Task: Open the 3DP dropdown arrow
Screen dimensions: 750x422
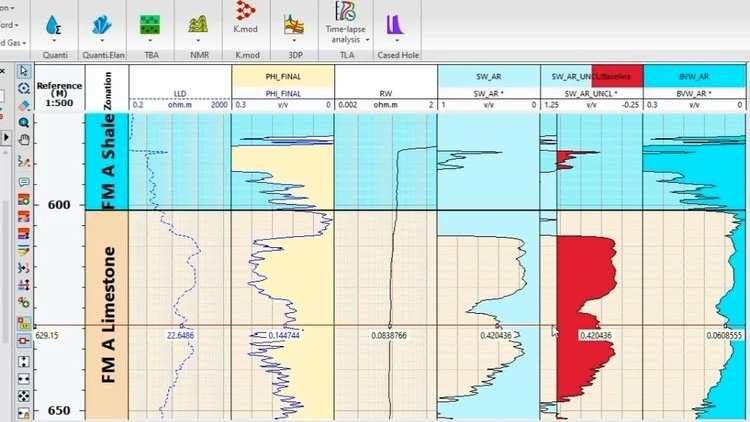Action: [293, 40]
